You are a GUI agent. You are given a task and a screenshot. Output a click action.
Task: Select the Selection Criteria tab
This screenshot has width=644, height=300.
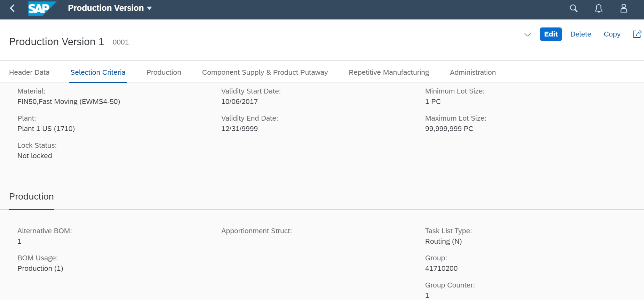(x=98, y=72)
